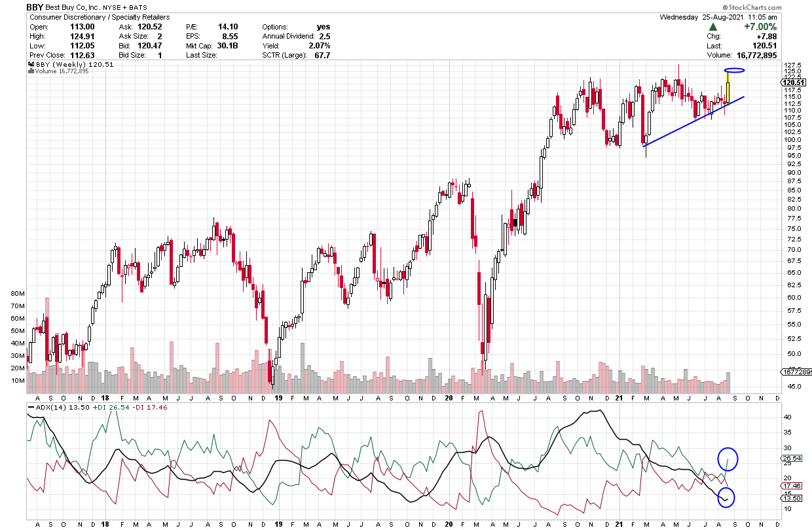This screenshot has width=812, height=530.
Task: Click the candlestick icon beside BBY (Weekly)
Action: [29, 65]
